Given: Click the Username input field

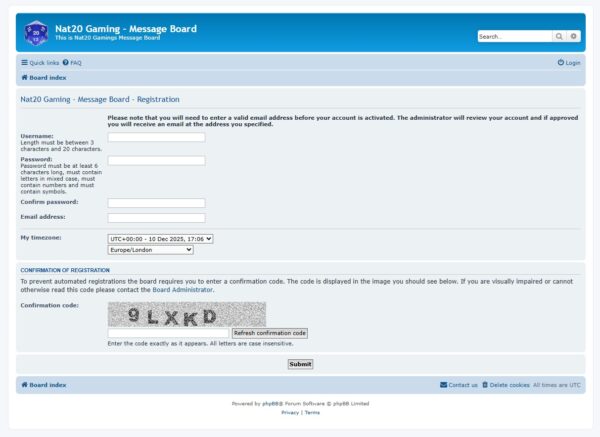Looking at the screenshot, I should [x=156, y=137].
